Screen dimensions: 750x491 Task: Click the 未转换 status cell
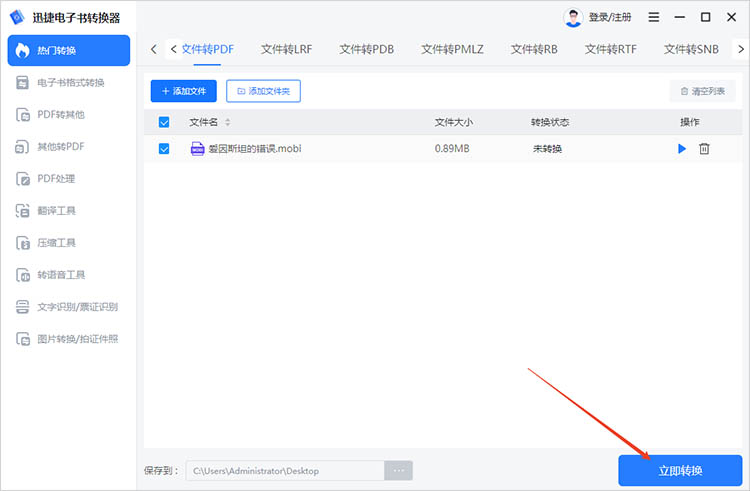(547, 149)
